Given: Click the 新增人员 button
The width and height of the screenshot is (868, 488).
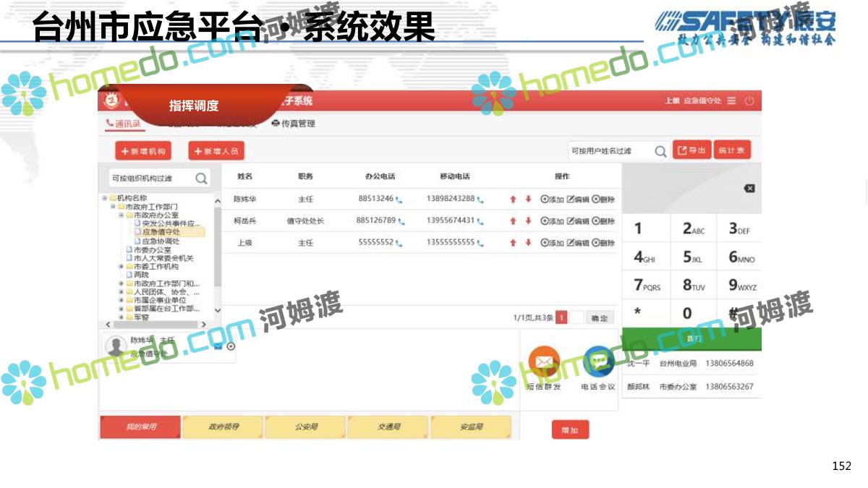Looking at the screenshot, I should 216,151.
